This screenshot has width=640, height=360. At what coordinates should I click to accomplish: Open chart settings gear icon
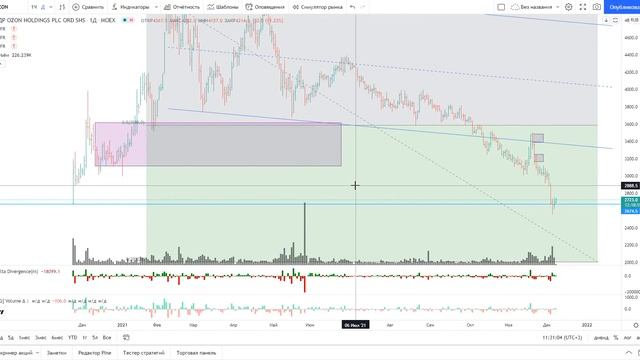pos(568,7)
